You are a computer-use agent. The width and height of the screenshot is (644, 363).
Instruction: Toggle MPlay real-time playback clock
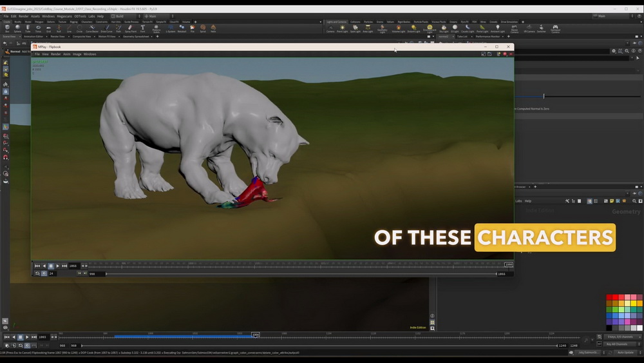pyautogui.click(x=44, y=273)
